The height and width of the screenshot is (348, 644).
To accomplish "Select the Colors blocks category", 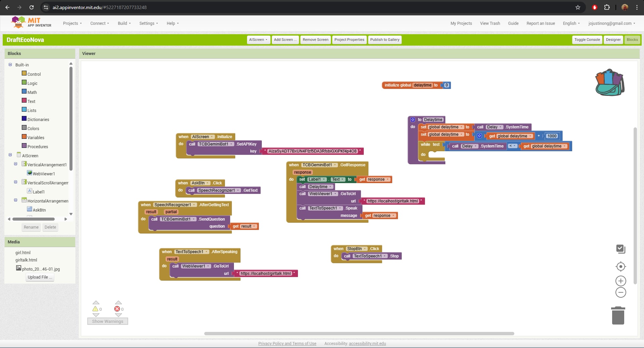I will tap(33, 128).
